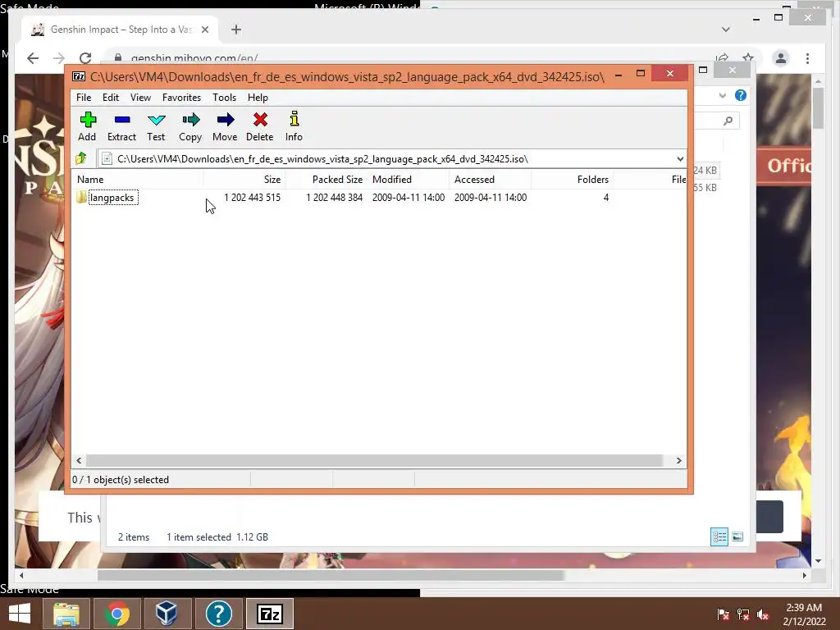Expand the 7-Zip address path dropdown
Screen dimensions: 840x630
coord(680,159)
